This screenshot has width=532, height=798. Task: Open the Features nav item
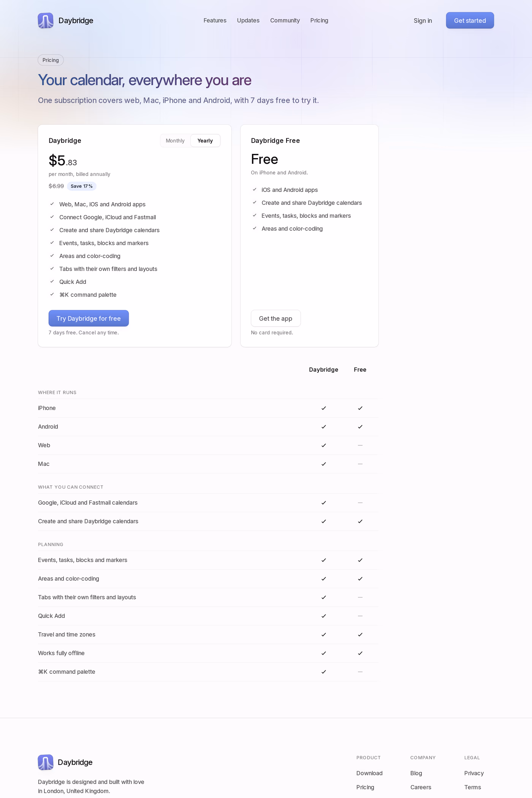pos(215,21)
